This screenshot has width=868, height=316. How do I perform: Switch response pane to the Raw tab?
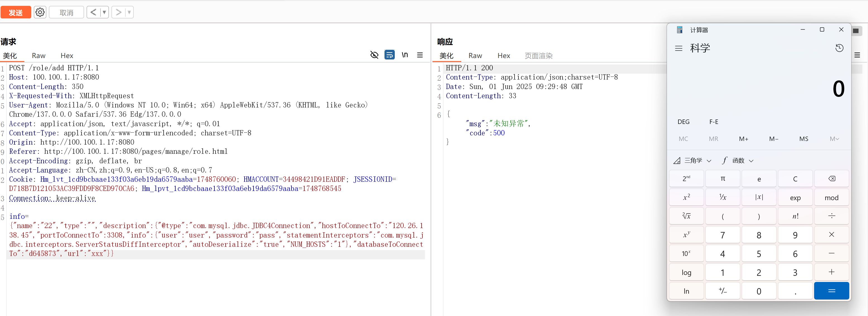tap(475, 56)
